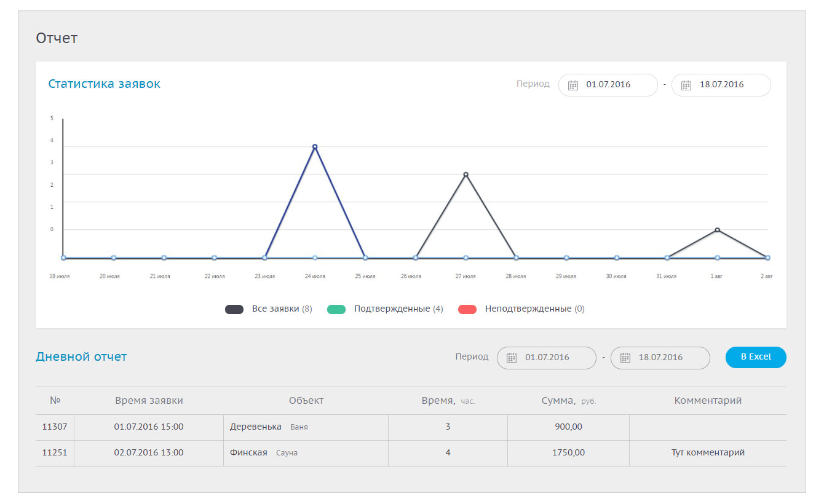
Task: Click the chart peak point above 24 июля
Action: click(x=315, y=147)
